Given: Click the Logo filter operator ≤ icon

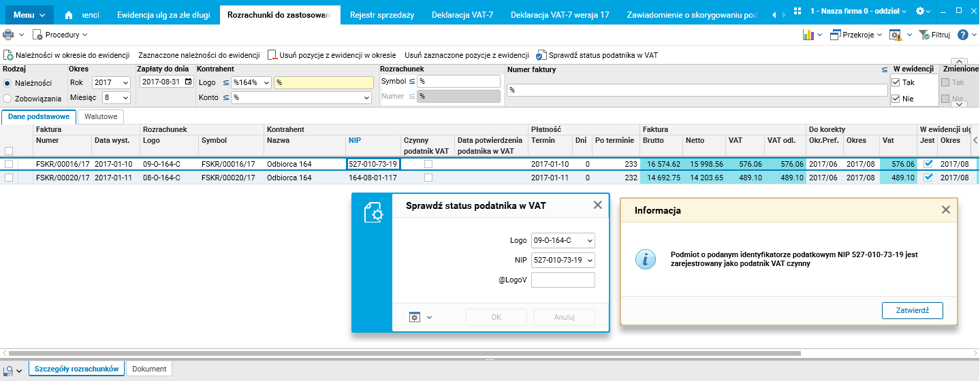Looking at the screenshot, I should coord(225,82).
